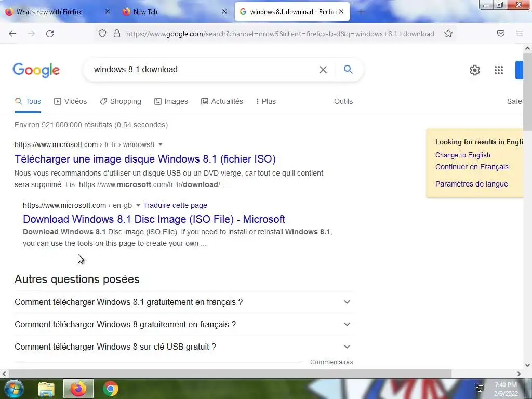Click the "Autres questions posées" heading
This screenshot has height=399, width=532.
(x=77, y=279)
